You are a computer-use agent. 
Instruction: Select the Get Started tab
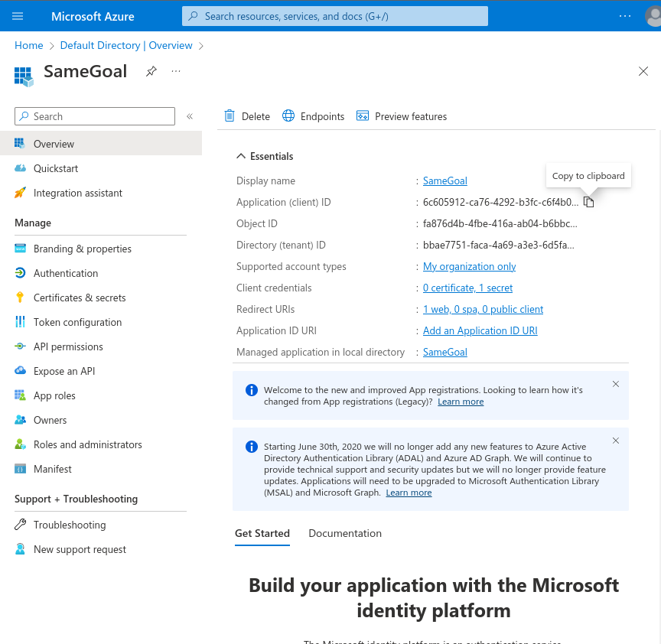click(x=262, y=534)
